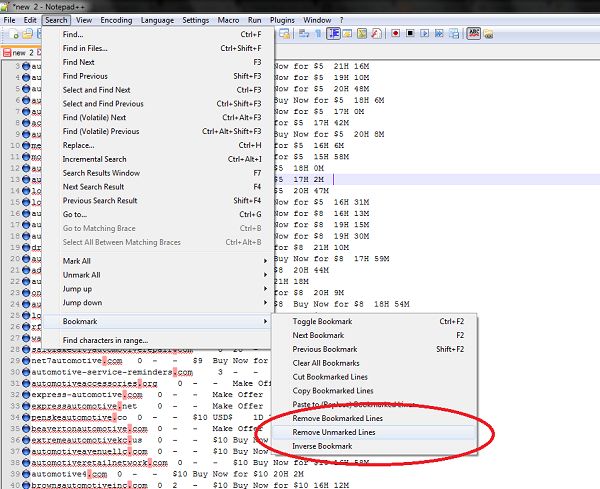This screenshot has height=489, width=600.
Task: Open the Document Map toolbar icon
Action: (x=362, y=34)
